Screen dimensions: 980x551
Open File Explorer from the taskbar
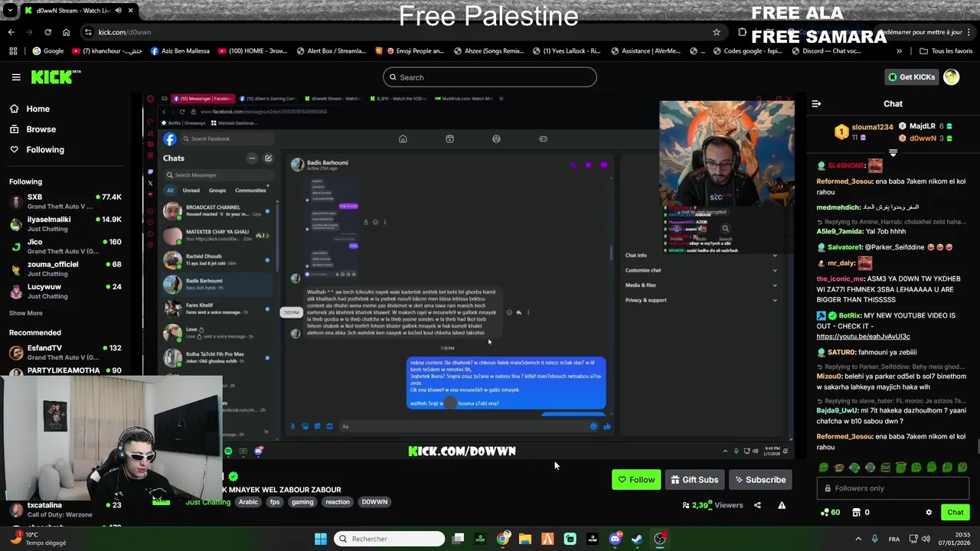point(524,539)
